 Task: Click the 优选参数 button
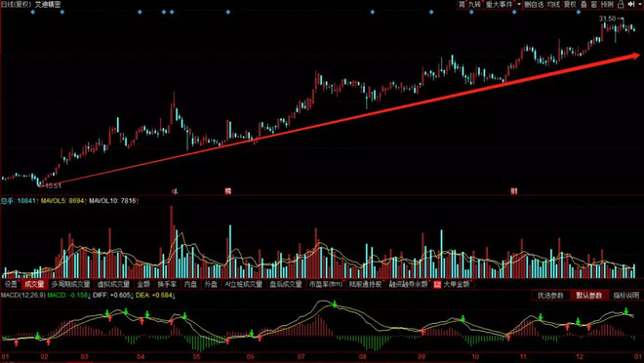[550, 295]
